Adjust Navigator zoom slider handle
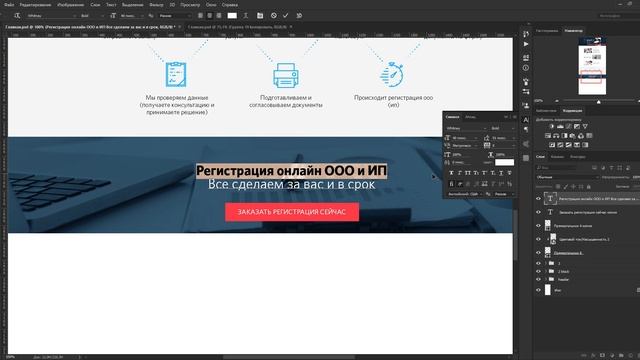The image size is (640, 360). (x=599, y=101)
